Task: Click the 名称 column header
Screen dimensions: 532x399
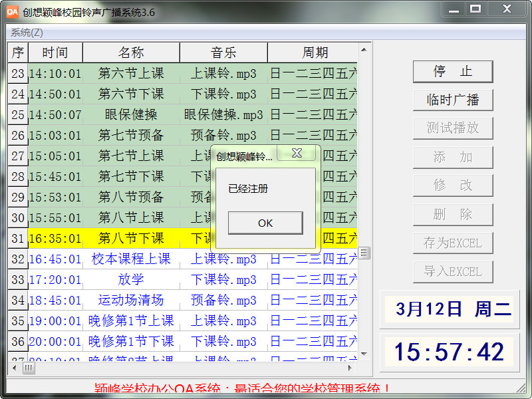Action: [131, 53]
